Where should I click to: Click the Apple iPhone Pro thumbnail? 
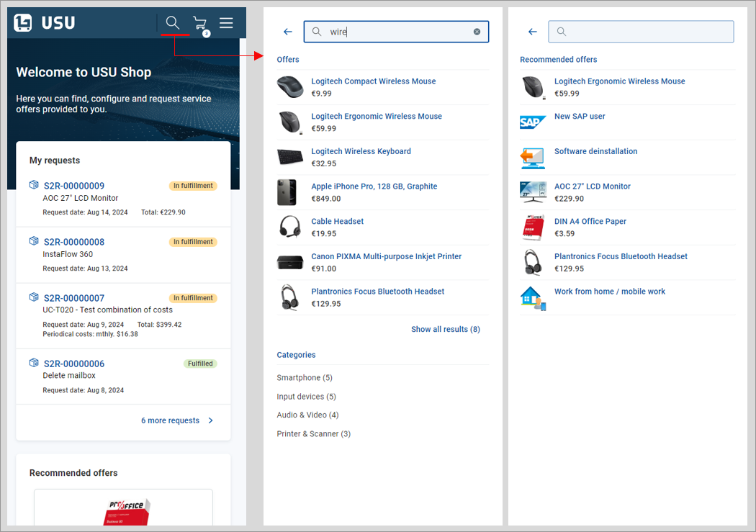(287, 192)
